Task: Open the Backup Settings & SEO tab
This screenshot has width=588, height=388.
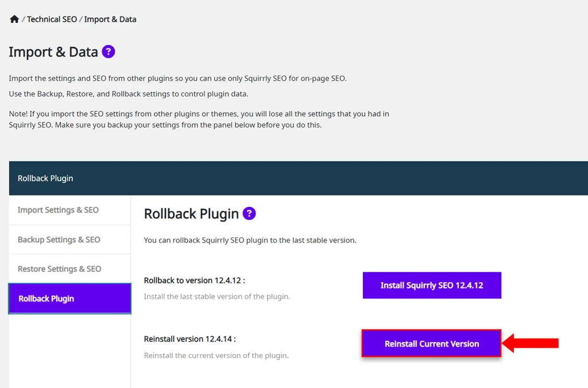Action: pos(59,240)
